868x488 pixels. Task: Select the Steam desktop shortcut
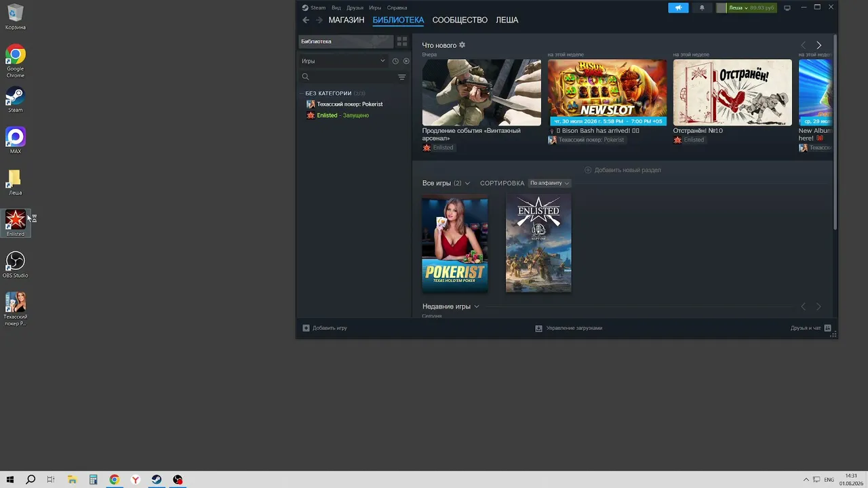click(x=16, y=100)
